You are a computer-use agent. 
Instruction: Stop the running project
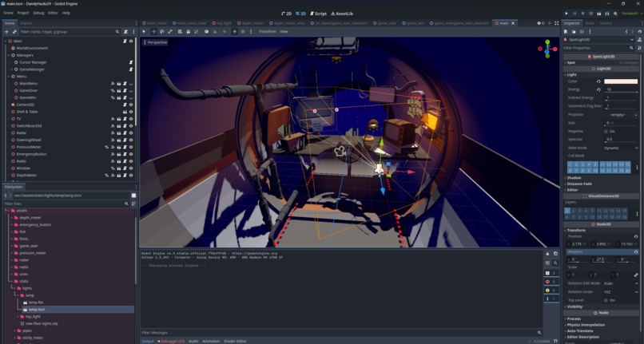coord(582,14)
